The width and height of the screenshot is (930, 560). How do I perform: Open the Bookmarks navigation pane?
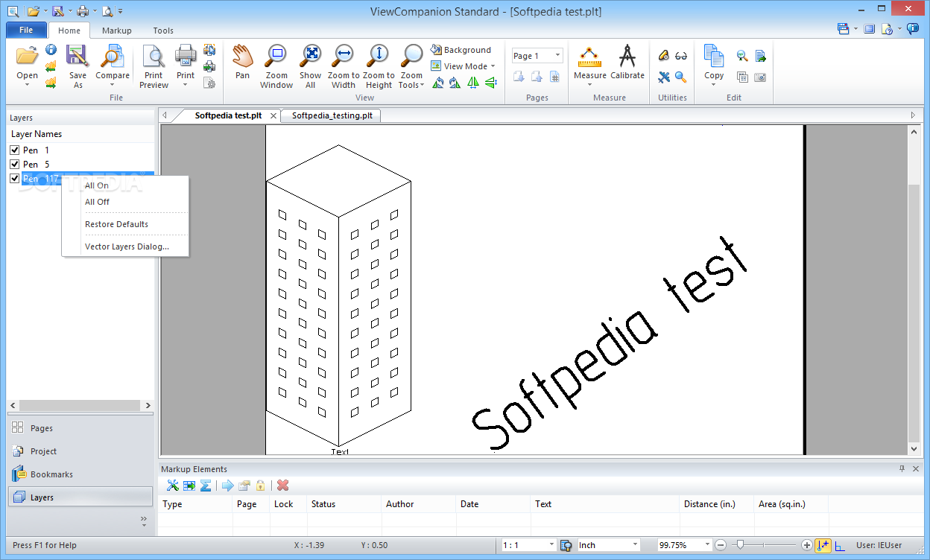pos(80,474)
